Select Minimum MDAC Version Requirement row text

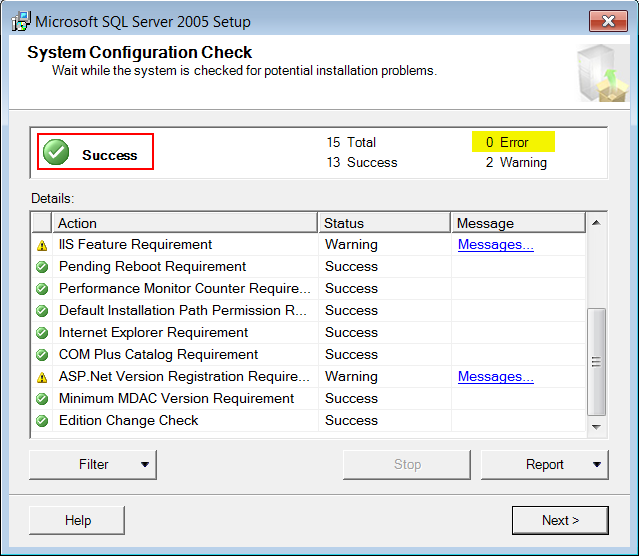[176, 399]
